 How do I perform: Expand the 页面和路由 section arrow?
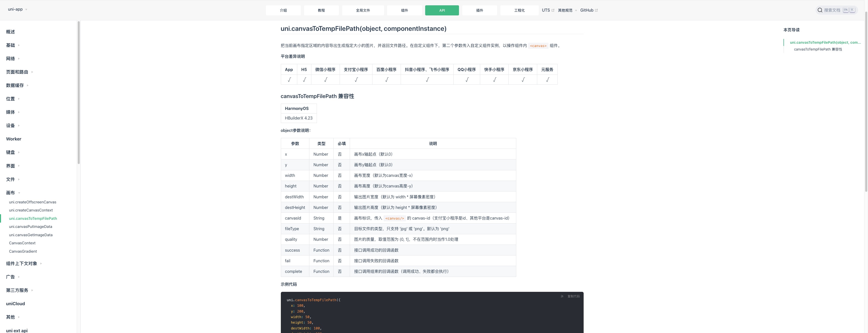pyautogui.click(x=32, y=72)
